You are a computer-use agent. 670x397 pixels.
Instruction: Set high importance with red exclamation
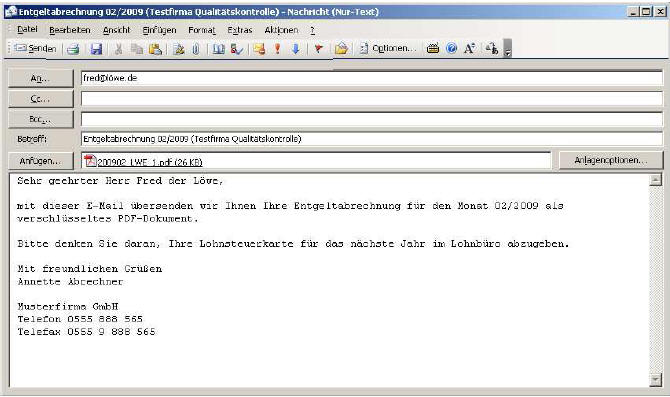277,49
